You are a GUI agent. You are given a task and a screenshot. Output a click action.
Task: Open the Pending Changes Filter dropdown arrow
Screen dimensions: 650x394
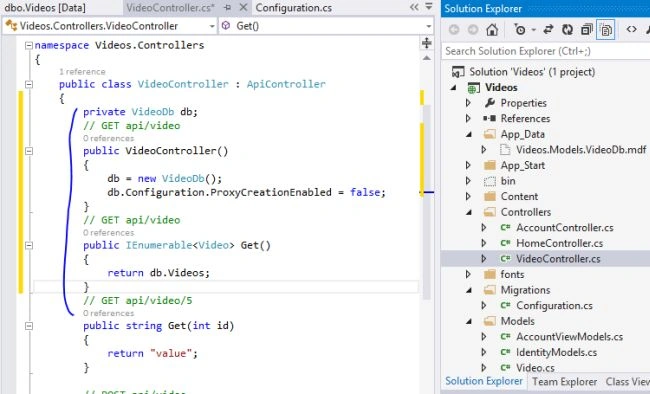point(534,30)
